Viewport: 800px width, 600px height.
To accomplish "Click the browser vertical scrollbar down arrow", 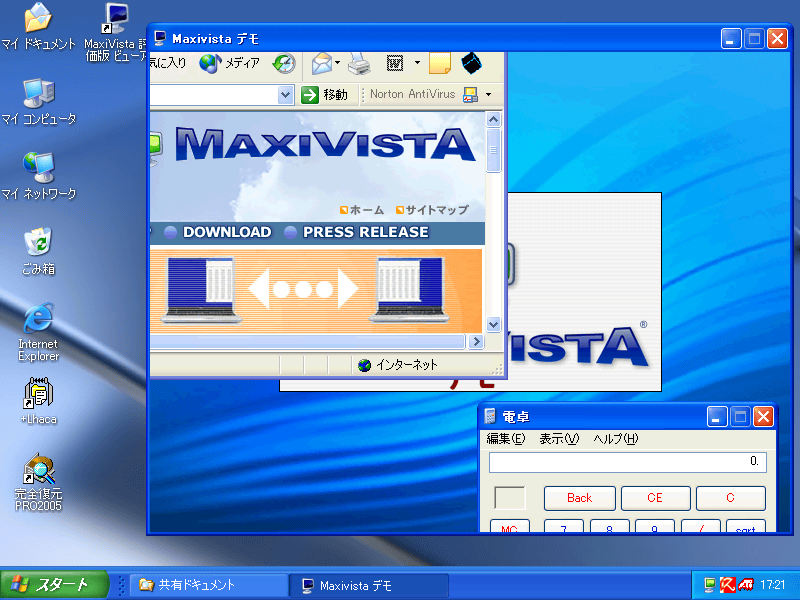I will (493, 324).
